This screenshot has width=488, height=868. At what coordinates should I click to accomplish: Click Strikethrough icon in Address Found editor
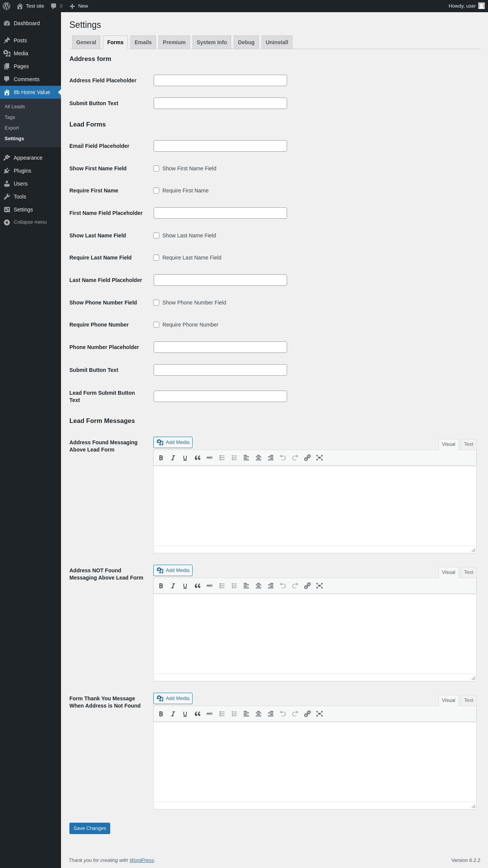210,458
